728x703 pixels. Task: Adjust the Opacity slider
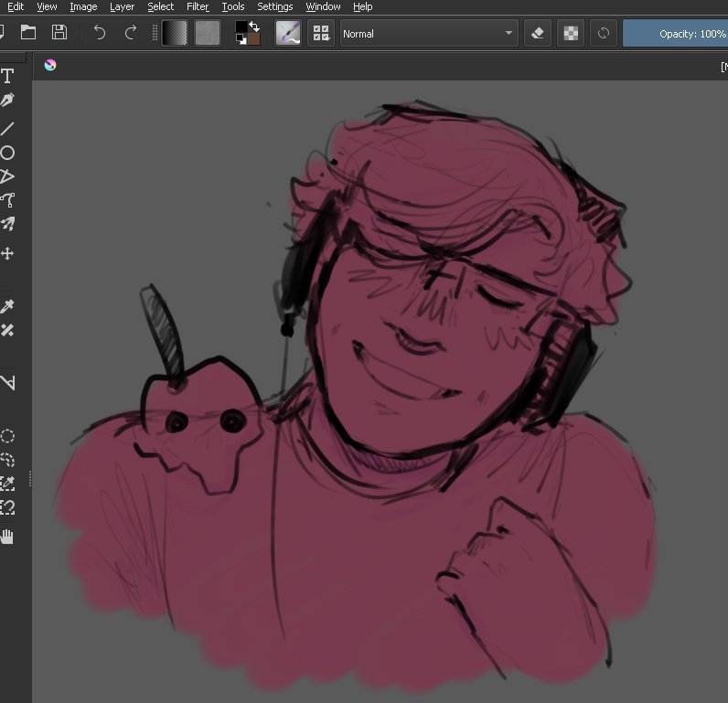pos(675,34)
